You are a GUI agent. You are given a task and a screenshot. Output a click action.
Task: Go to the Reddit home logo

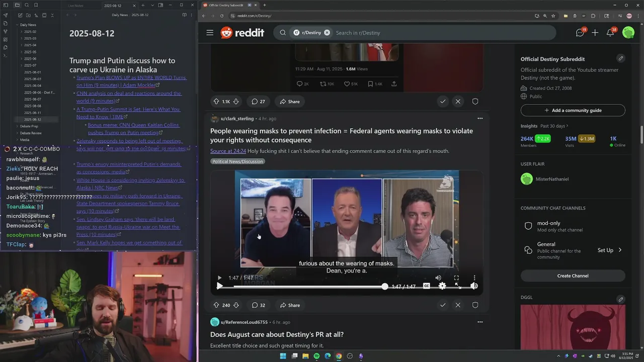tap(243, 33)
